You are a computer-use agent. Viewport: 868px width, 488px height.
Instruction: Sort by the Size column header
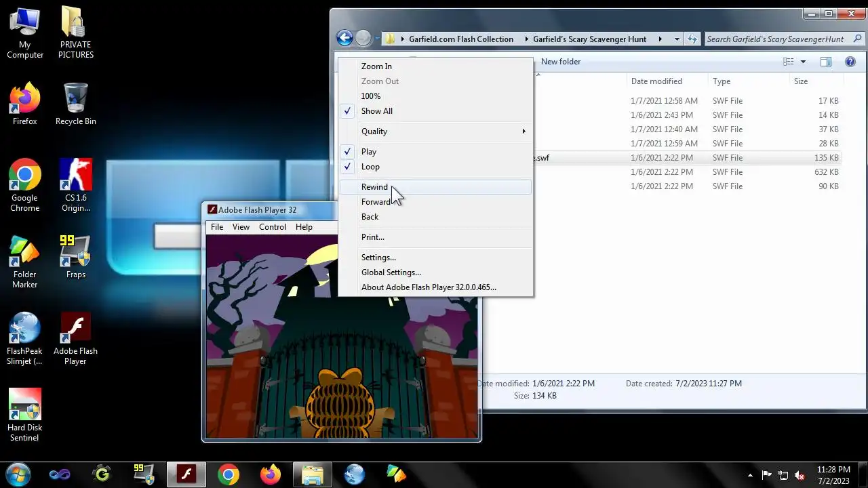pos(816,81)
